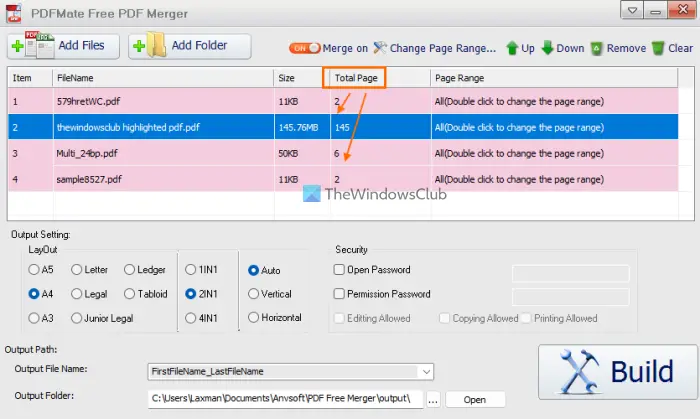Close the PDFMate Free PDF Merger window
700x419 pixels.
pos(682,9)
